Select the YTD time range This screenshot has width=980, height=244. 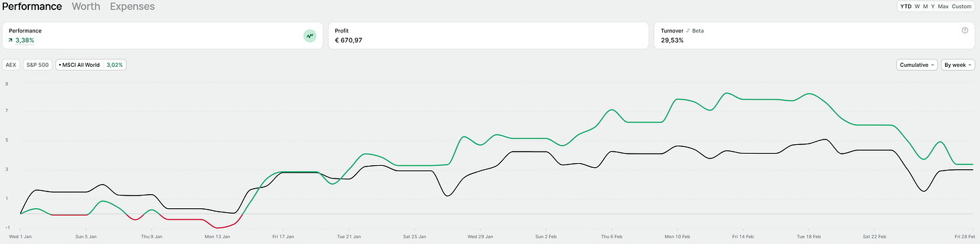click(x=906, y=7)
